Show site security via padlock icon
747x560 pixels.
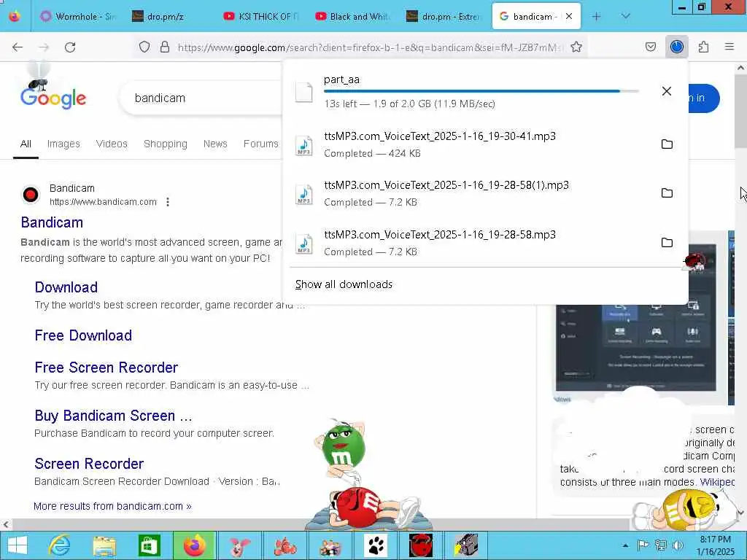[165, 47]
